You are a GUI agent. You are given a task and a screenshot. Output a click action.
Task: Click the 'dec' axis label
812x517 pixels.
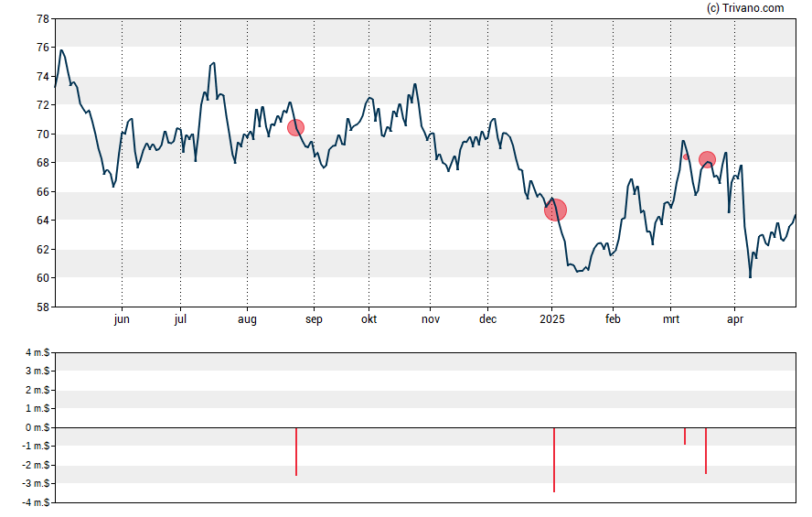(487, 318)
